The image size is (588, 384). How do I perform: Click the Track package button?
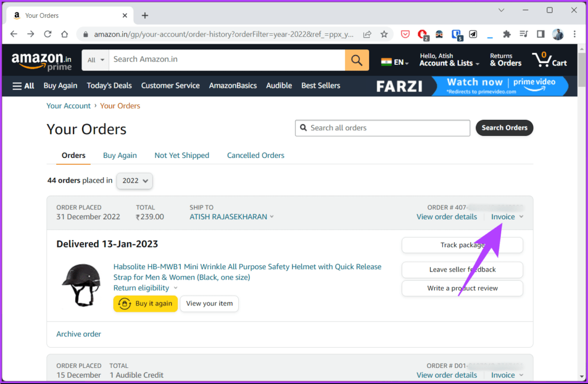coord(462,245)
